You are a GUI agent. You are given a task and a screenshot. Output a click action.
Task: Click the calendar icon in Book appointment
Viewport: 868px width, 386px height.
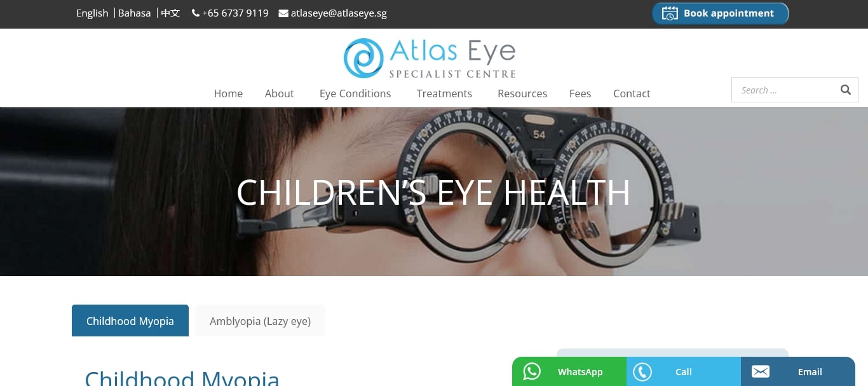(670, 13)
